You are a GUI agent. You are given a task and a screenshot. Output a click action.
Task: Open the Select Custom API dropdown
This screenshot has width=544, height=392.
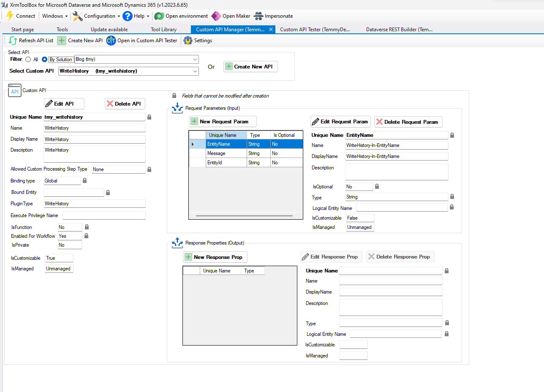point(128,71)
